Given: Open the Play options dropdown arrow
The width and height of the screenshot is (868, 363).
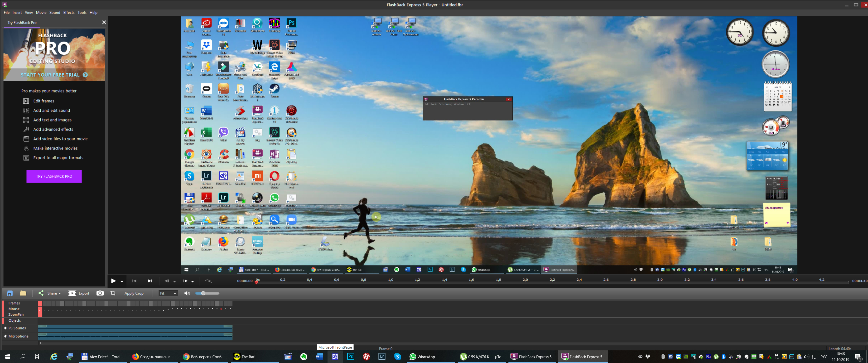Looking at the screenshot, I should coord(122,282).
